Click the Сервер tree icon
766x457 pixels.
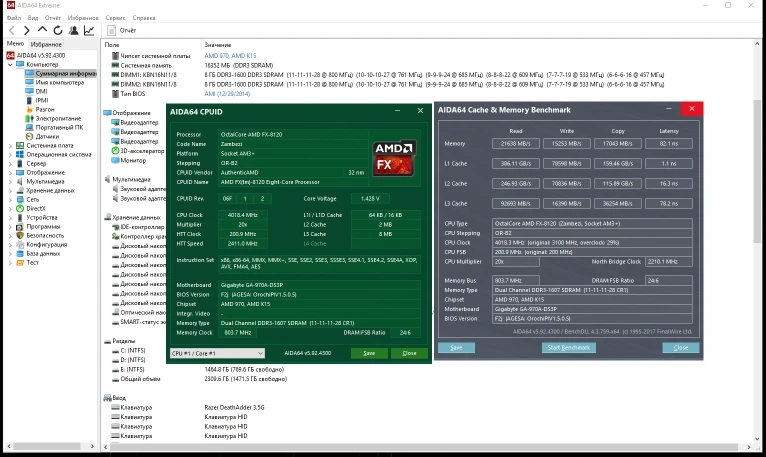(x=20, y=163)
